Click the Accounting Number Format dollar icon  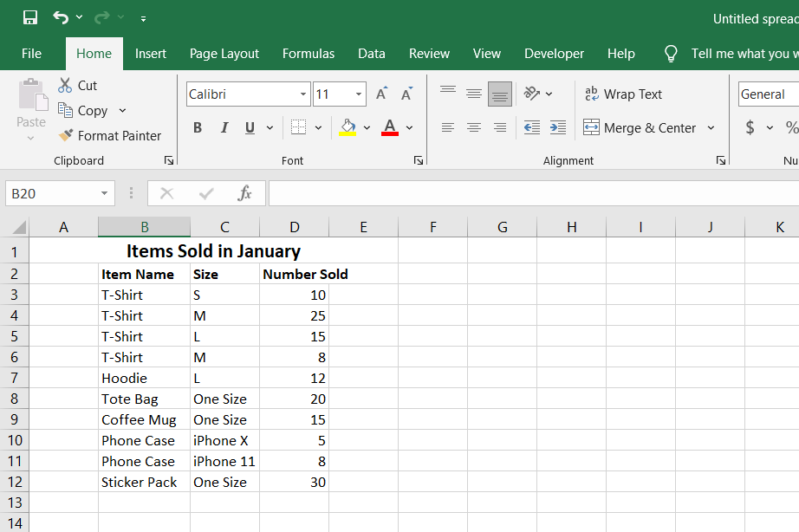[750, 127]
